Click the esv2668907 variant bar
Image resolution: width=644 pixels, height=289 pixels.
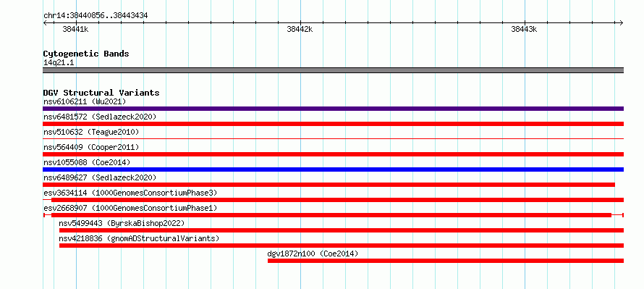pos(333,215)
